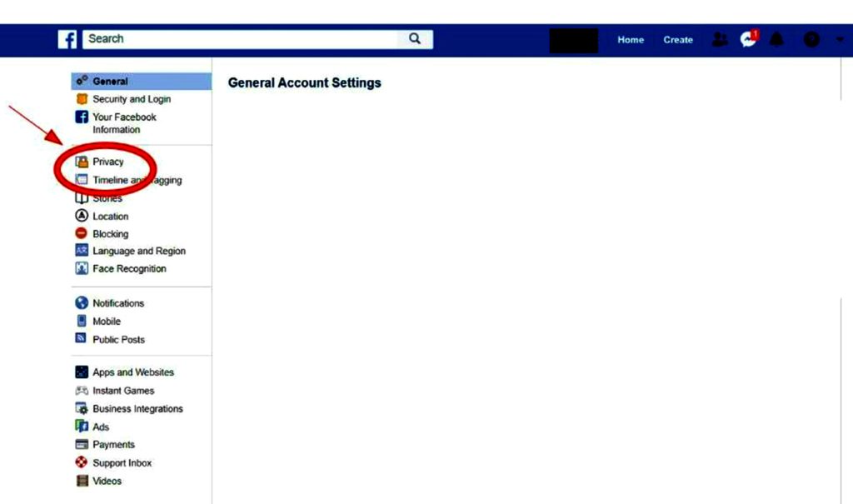853x504 pixels.
Task: Click the Facebook logo
Action: point(67,38)
